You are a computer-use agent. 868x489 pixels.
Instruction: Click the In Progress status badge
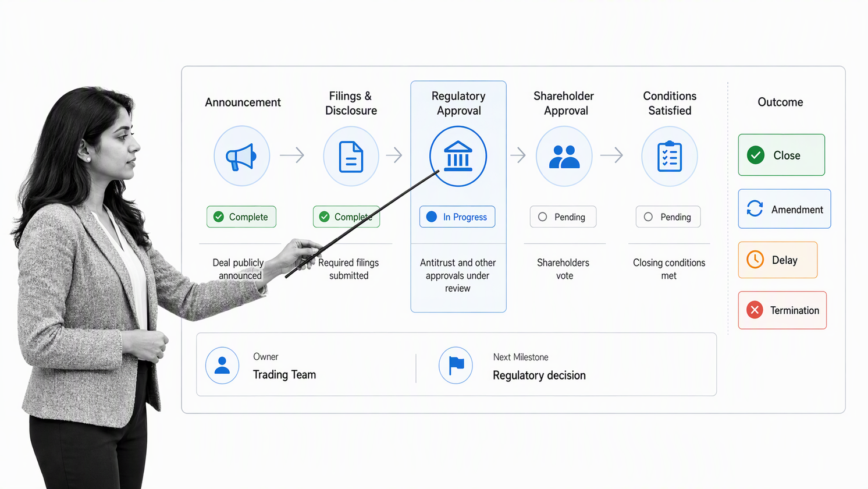point(457,217)
